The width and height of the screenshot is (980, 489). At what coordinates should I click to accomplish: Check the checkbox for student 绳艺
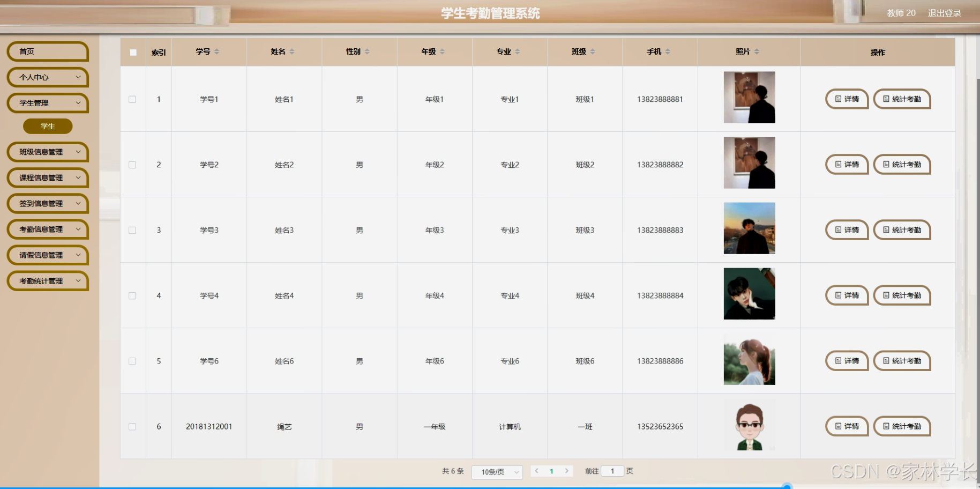coord(132,426)
